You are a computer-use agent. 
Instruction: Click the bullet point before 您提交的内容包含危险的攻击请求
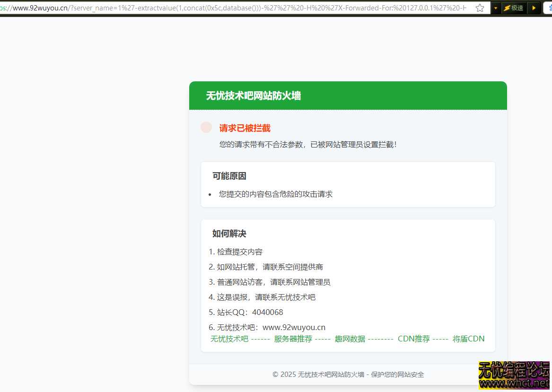(210, 194)
